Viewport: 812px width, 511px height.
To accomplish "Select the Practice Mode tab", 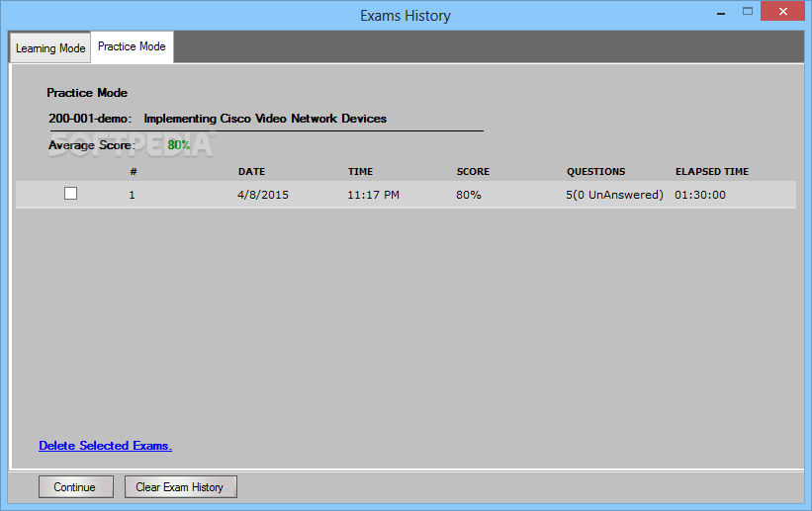I will [x=132, y=46].
